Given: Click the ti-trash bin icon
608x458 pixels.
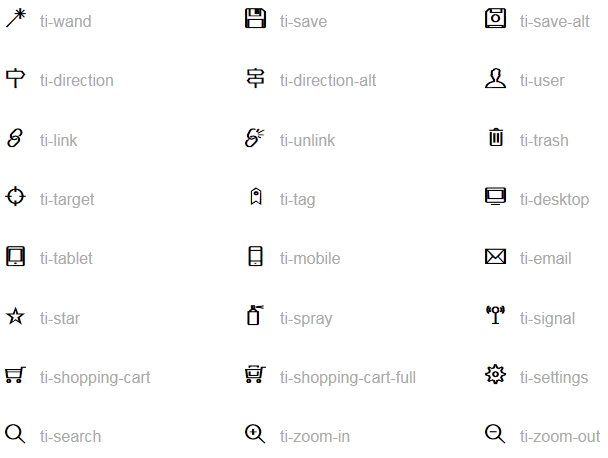Looking at the screenshot, I should coord(496,137).
